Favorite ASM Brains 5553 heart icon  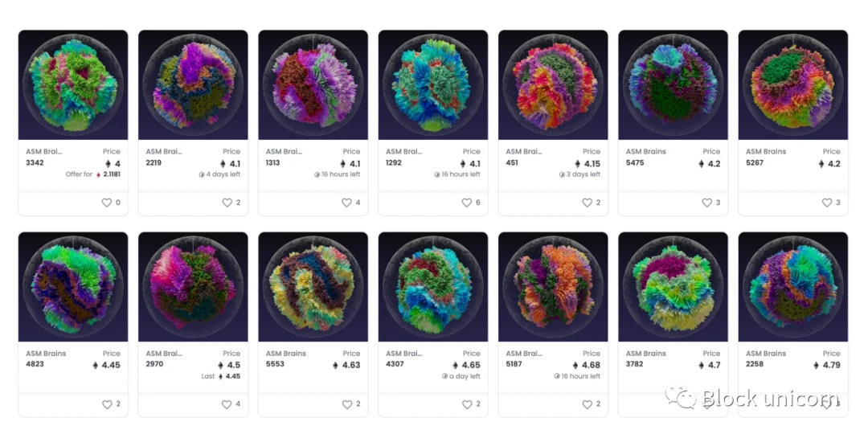coord(346,404)
